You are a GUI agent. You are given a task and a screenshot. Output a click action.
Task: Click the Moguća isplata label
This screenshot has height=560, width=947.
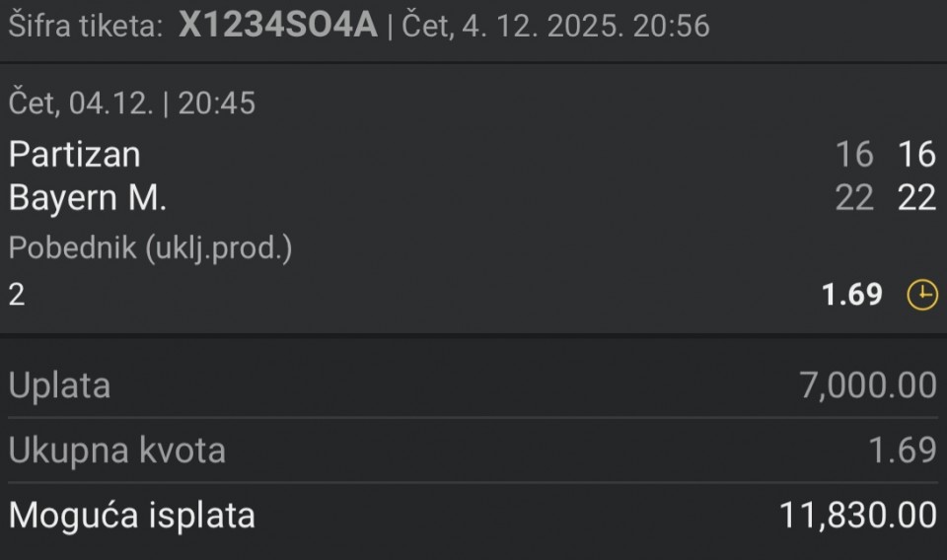132,515
